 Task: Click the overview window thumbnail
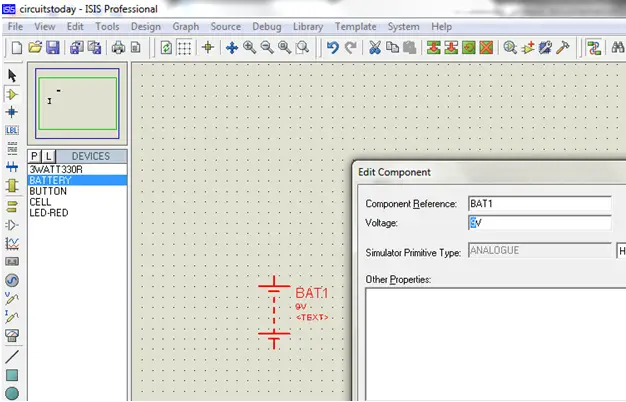coord(77,103)
